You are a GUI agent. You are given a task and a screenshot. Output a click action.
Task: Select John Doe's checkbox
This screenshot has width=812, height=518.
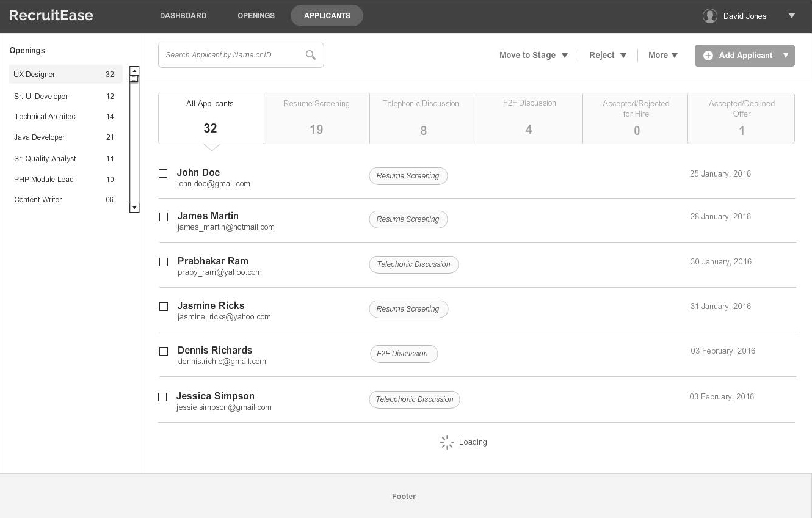pyautogui.click(x=163, y=173)
